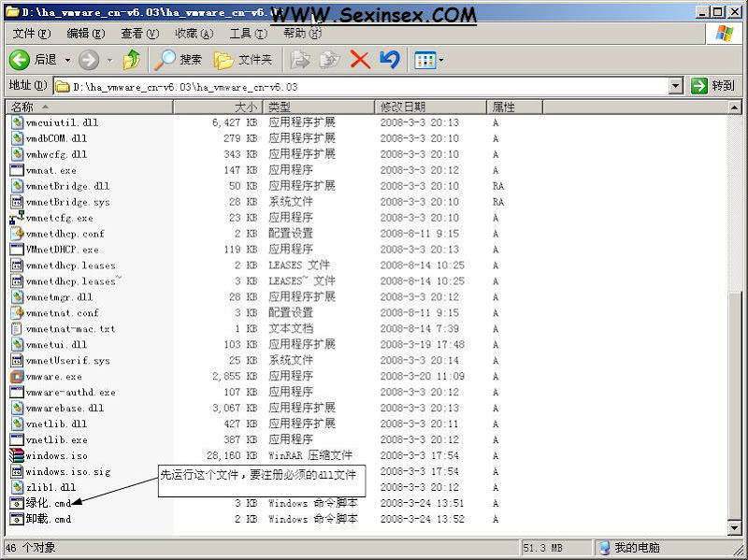This screenshot has width=748, height=560.
Task: Click the 我的电脑 status bar entry
Action: (629, 548)
